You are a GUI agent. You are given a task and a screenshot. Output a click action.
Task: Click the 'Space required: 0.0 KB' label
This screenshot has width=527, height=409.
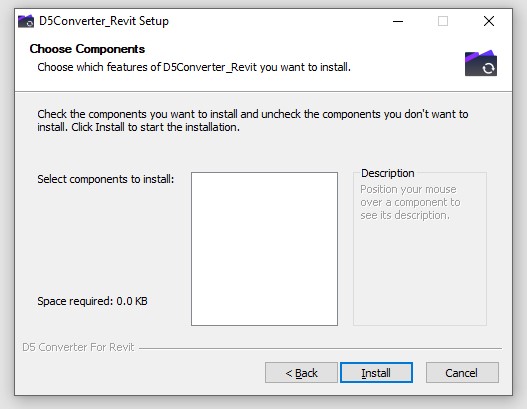[92, 301]
